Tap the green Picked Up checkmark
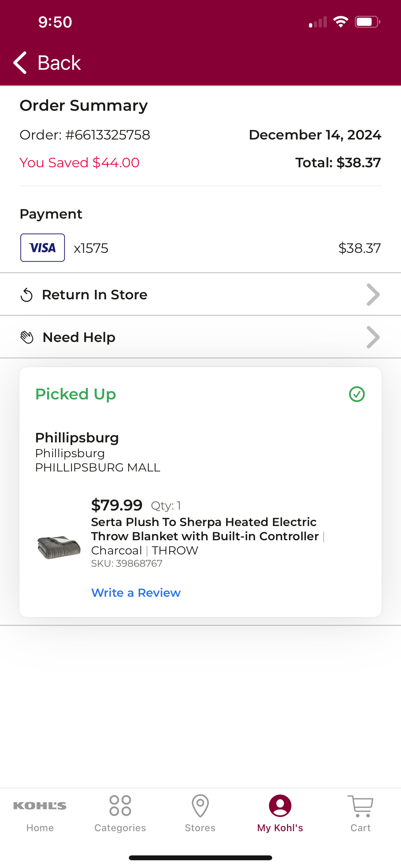401x868 pixels. click(x=357, y=394)
